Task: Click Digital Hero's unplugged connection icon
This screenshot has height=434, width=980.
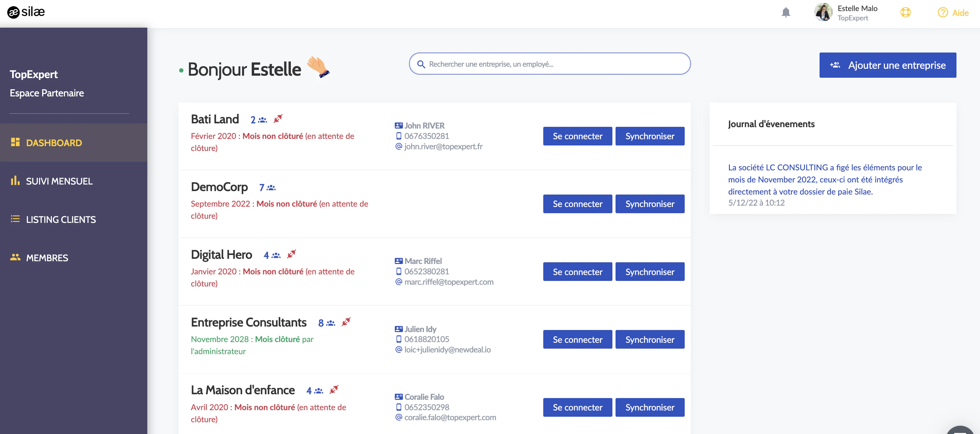Action: [x=292, y=254]
